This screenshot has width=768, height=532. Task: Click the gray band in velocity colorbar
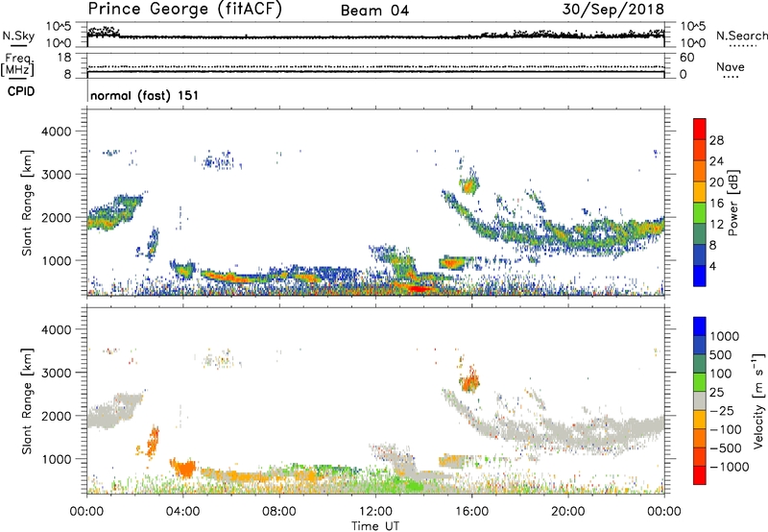[700, 400]
